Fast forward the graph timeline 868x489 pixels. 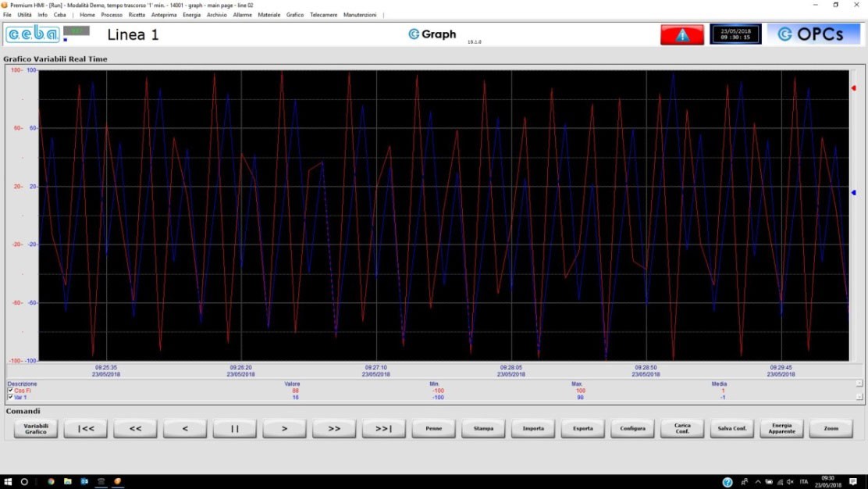tap(334, 429)
